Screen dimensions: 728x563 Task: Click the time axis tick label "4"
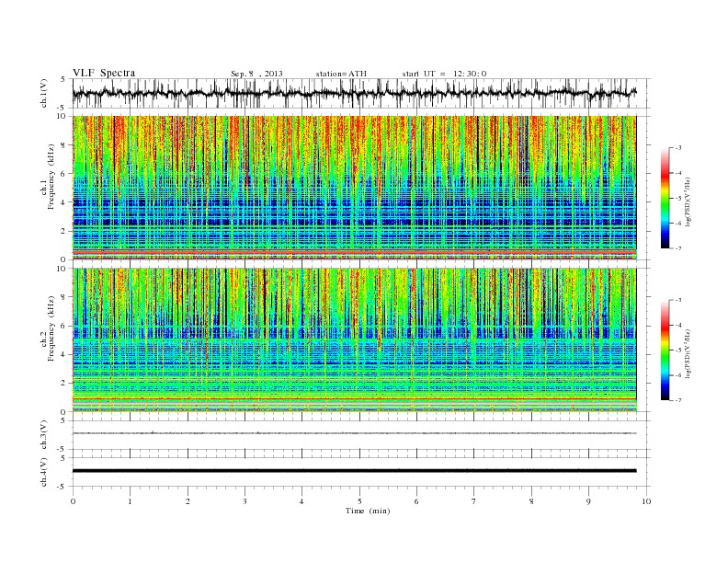point(302,501)
